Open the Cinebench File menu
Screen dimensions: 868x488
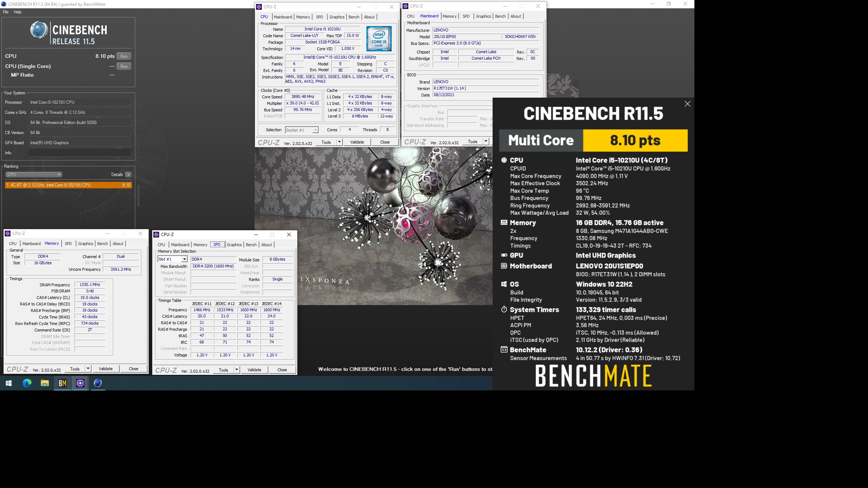click(6, 12)
